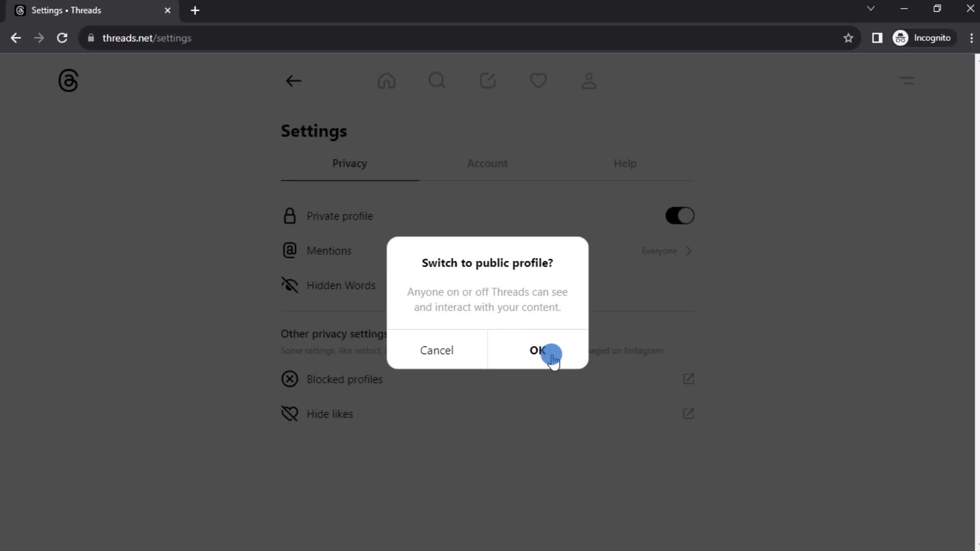This screenshot has height=551, width=980.
Task: Open the Blocked profiles external link
Action: 690,379
